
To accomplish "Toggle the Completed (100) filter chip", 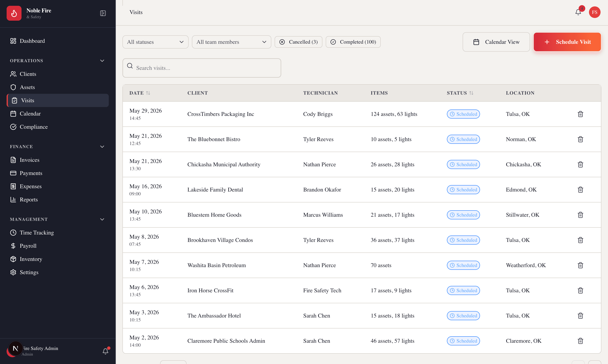I will tap(353, 42).
